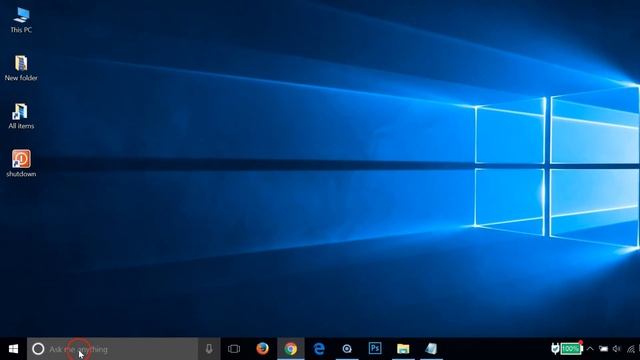Click the 100% battery indicator
640x360 pixels.
pyautogui.click(x=571, y=349)
